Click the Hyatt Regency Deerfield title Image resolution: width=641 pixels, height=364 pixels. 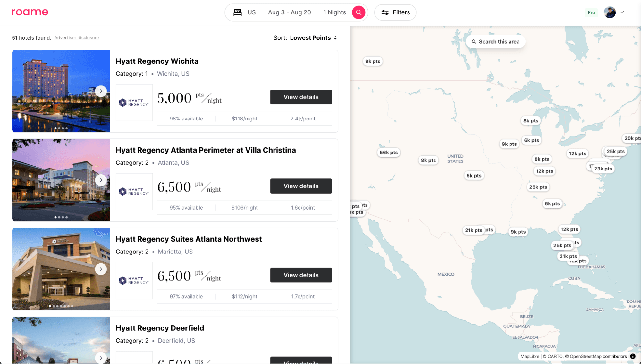pos(160,328)
